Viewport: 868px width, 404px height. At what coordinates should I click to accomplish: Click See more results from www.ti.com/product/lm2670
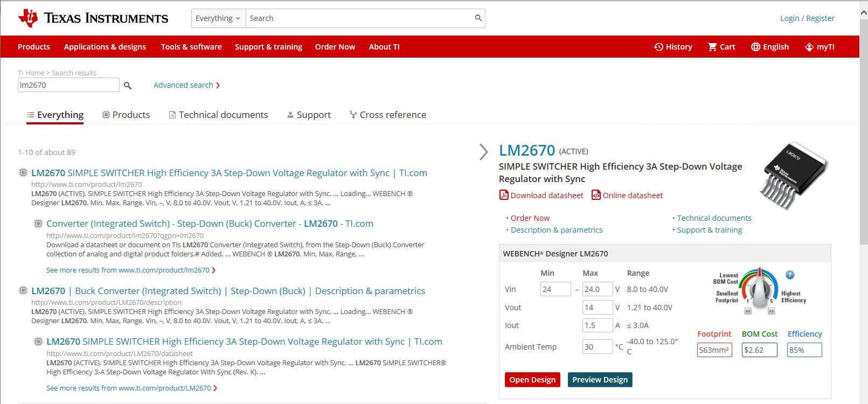[x=131, y=270]
